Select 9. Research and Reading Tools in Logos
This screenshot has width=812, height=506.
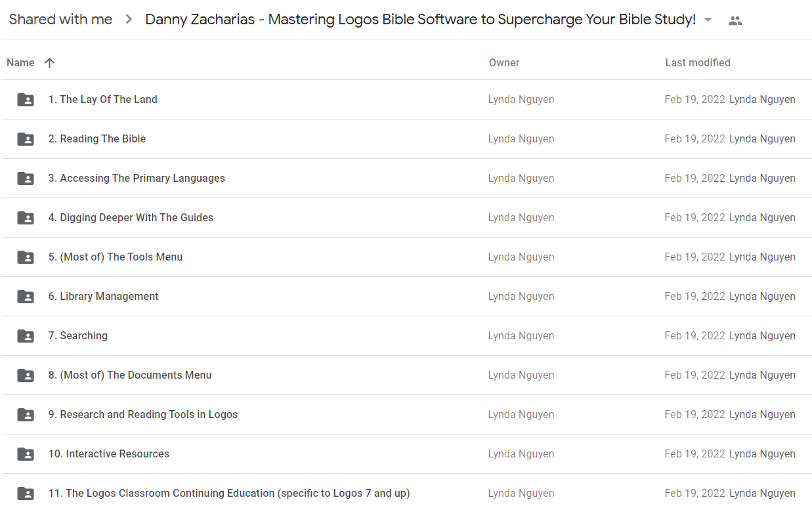(406, 415)
